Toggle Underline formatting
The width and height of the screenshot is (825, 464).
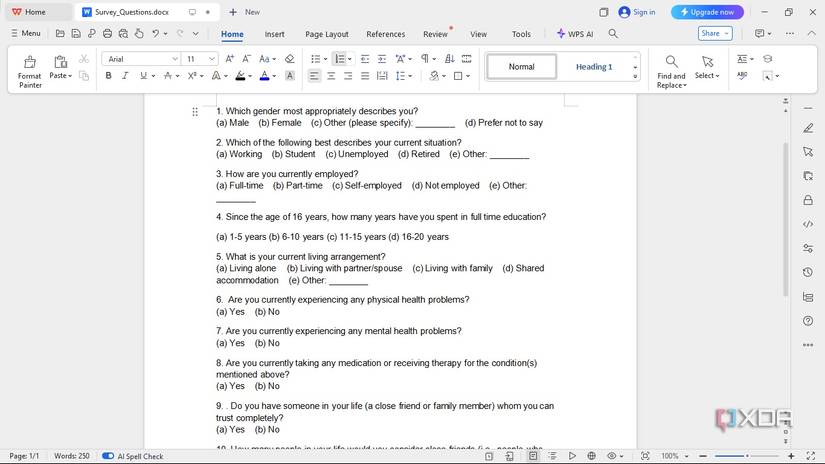143,76
